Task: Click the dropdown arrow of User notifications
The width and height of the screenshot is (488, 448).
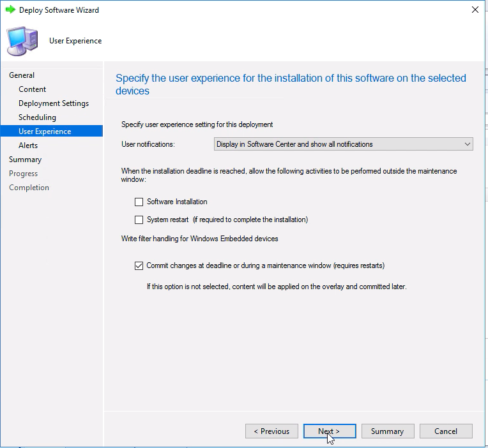Action: (467, 144)
